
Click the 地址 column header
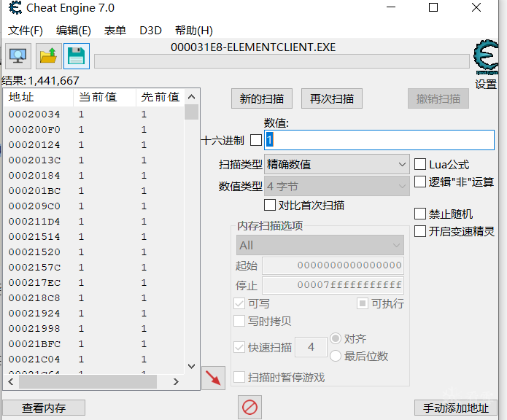[39, 97]
